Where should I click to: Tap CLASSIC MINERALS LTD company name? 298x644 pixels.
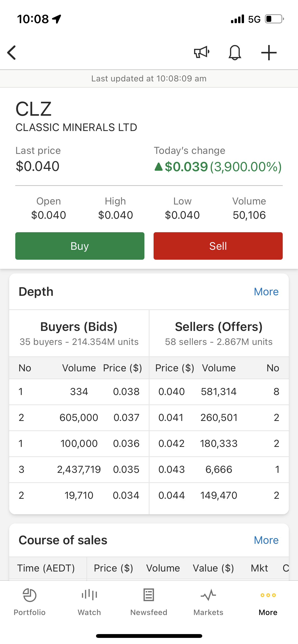coord(76,127)
